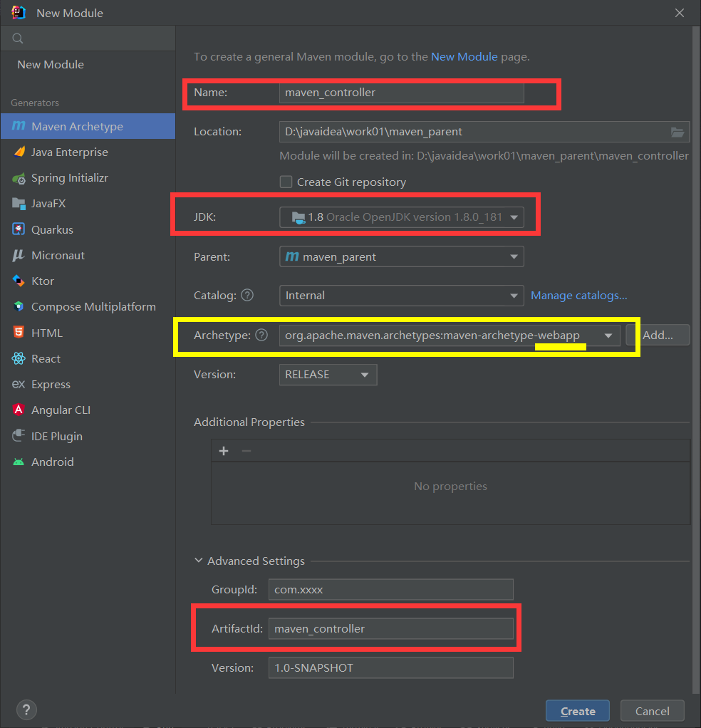Image resolution: width=701 pixels, height=728 pixels.
Task: Select the Micronaut generator icon
Action: point(19,255)
